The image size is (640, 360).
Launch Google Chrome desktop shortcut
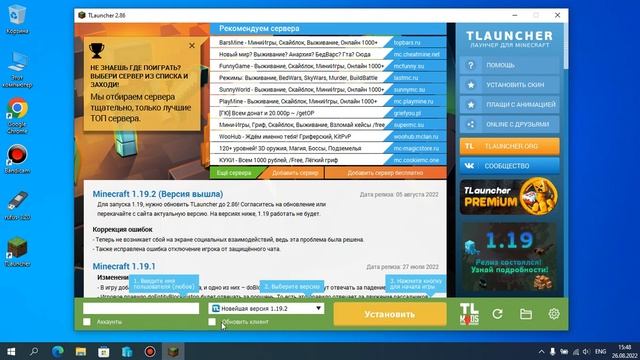tap(17, 116)
